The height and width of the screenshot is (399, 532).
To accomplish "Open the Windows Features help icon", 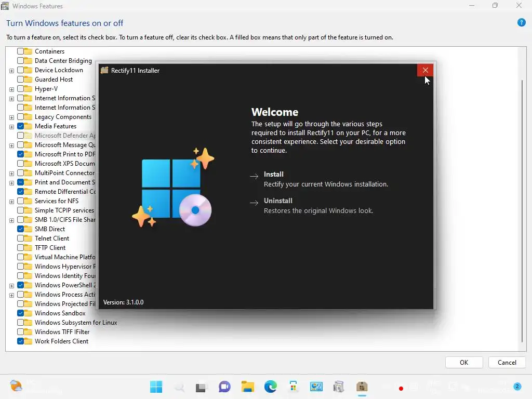I will click(522, 22).
